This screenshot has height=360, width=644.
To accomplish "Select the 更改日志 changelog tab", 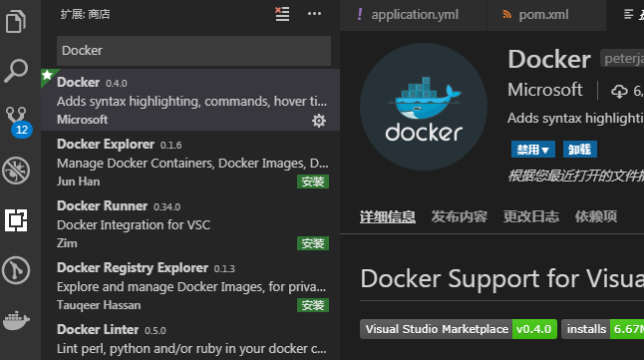I will click(531, 216).
